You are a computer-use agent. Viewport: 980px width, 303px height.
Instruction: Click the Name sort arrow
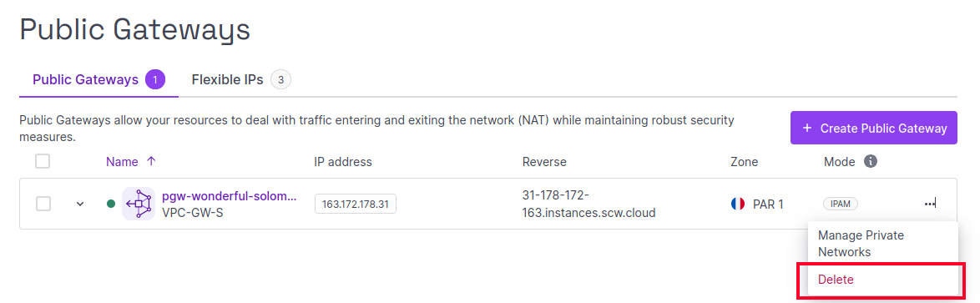coord(150,161)
